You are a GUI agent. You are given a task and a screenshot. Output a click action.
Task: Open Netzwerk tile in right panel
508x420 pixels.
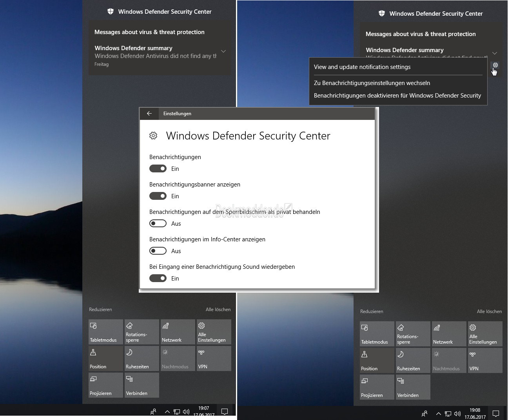tap(449, 334)
